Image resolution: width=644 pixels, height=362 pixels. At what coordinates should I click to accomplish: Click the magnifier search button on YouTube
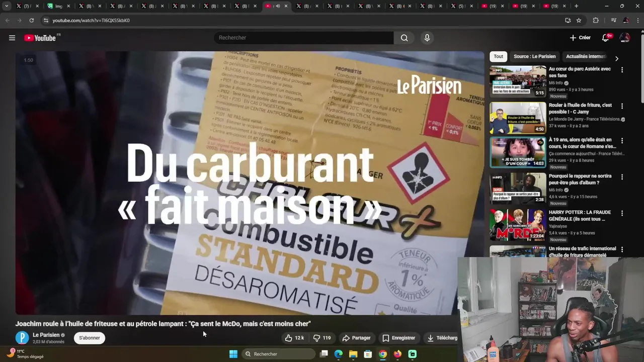click(x=405, y=38)
